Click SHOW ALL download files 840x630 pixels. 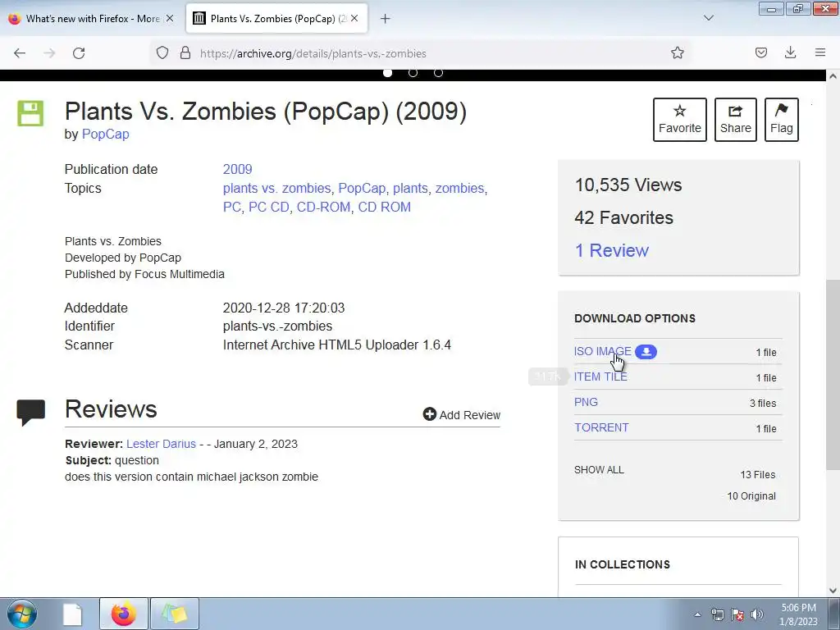click(x=599, y=470)
